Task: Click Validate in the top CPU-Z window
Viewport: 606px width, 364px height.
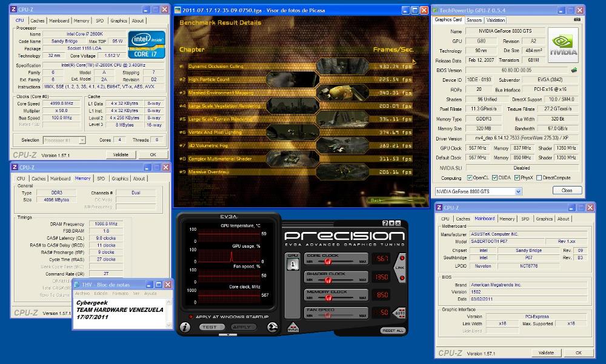Action: click(121, 154)
